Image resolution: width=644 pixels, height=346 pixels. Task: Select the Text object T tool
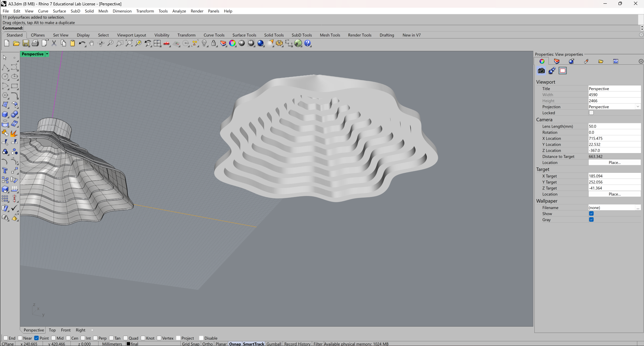coord(5,170)
